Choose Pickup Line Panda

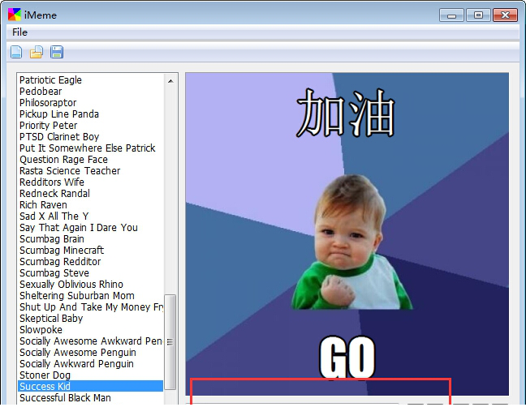91,114
